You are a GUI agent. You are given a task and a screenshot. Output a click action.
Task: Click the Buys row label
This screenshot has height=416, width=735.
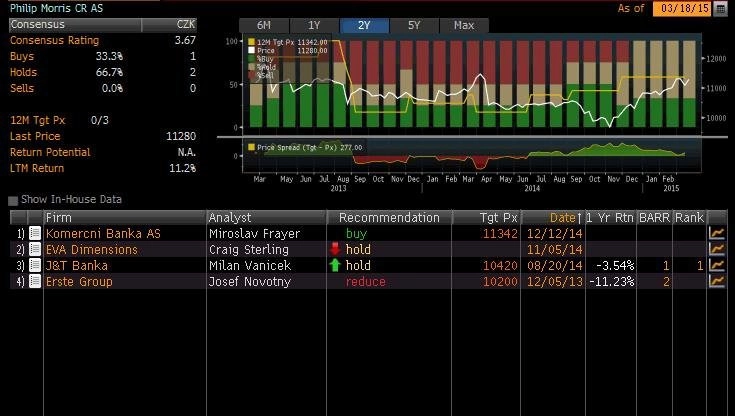22,56
